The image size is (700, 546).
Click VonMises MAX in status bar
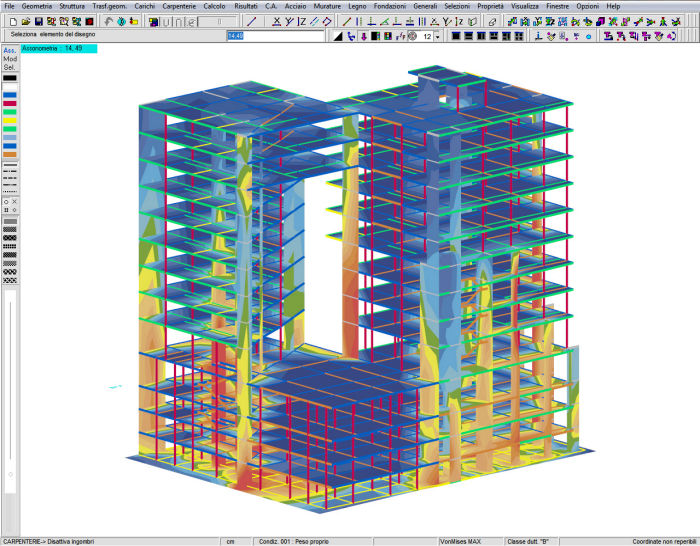[x=461, y=541]
